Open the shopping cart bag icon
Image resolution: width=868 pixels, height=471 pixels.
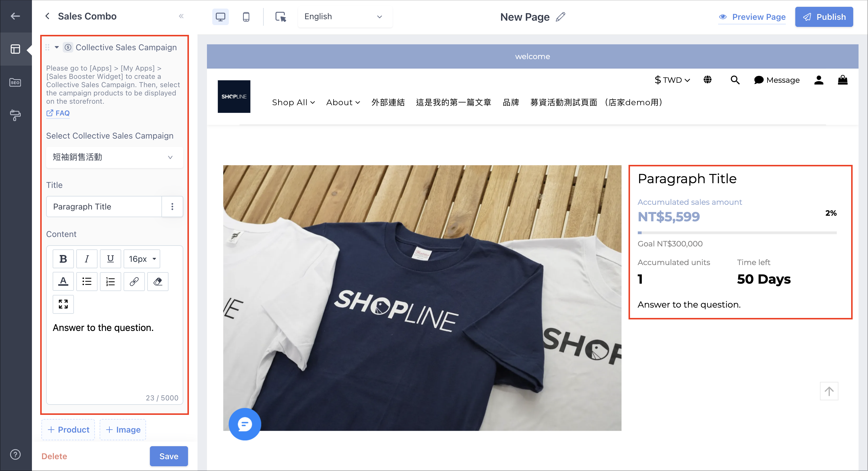tap(842, 80)
